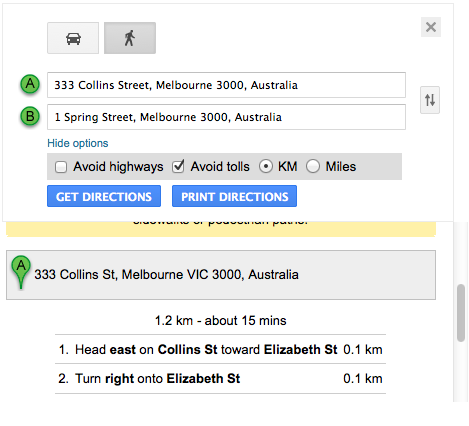This screenshot has width=469, height=426.
Task: Click GET DIRECTIONS button
Action: [104, 196]
